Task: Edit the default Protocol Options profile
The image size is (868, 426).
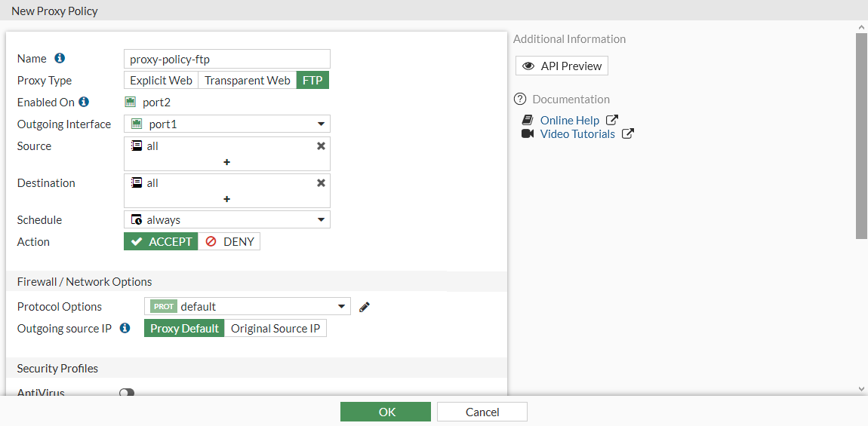Action: click(365, 307)
